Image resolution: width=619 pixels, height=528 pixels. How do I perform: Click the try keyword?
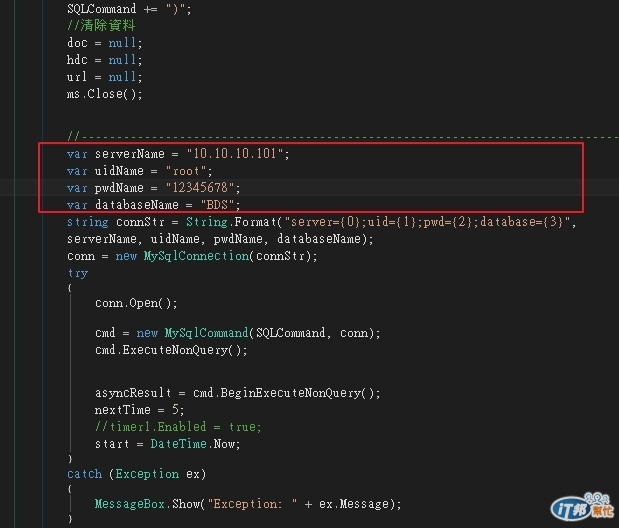77,273
